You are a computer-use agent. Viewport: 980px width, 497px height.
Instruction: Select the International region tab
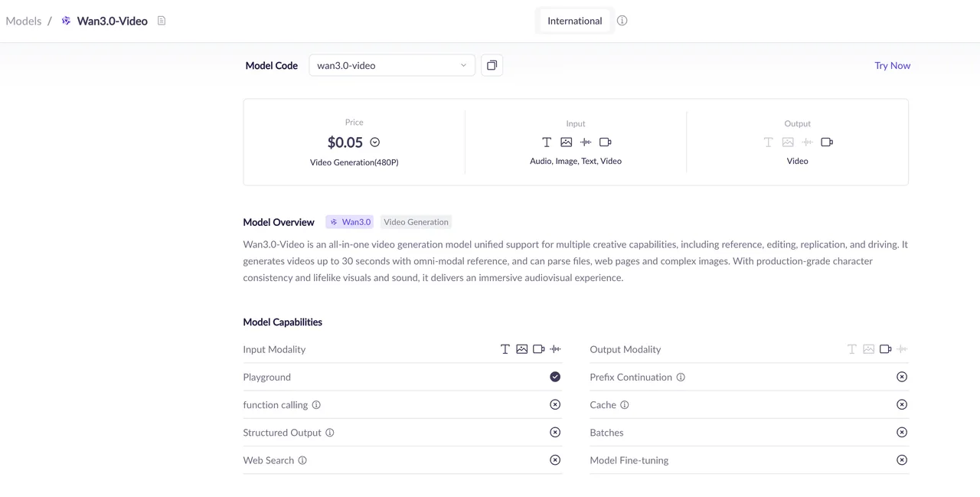pos(575,21)
